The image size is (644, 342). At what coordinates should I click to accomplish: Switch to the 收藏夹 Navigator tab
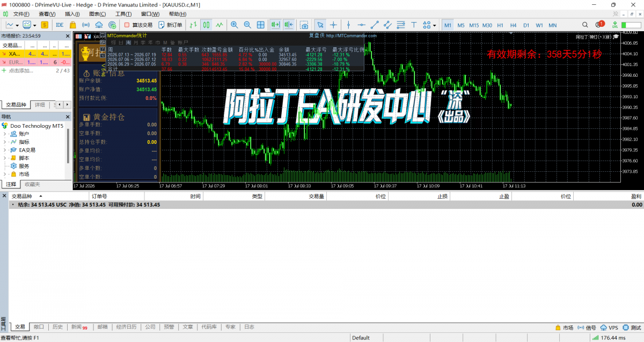[x=32, y=184]
